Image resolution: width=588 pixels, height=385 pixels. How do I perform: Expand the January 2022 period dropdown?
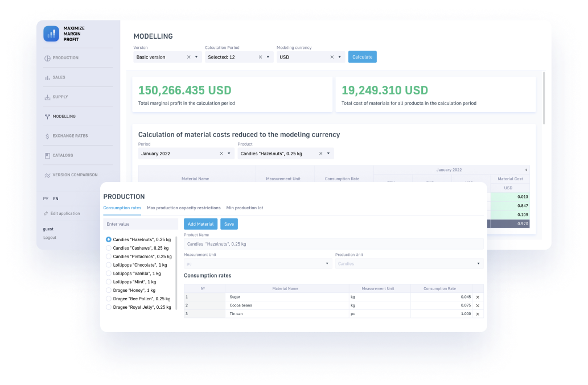point(229,154)
